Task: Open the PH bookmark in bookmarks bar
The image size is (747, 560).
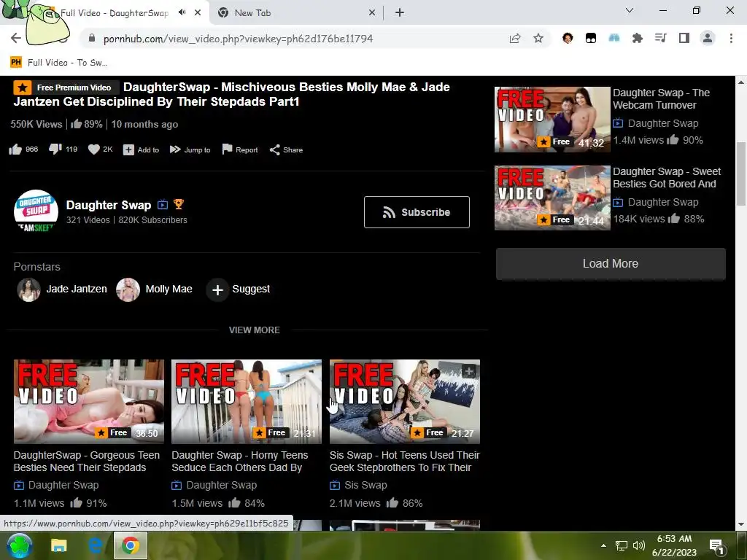Action: tap(59, 63)
